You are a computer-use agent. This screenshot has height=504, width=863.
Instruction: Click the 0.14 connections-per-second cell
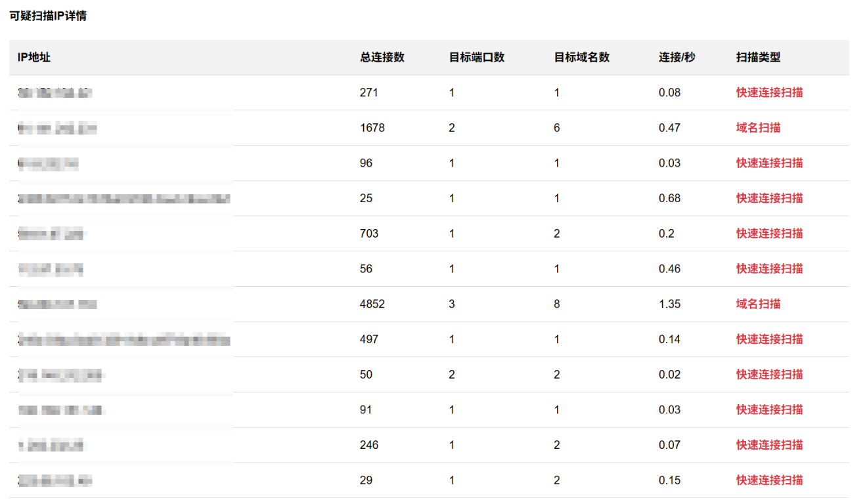tap(669, 339)
